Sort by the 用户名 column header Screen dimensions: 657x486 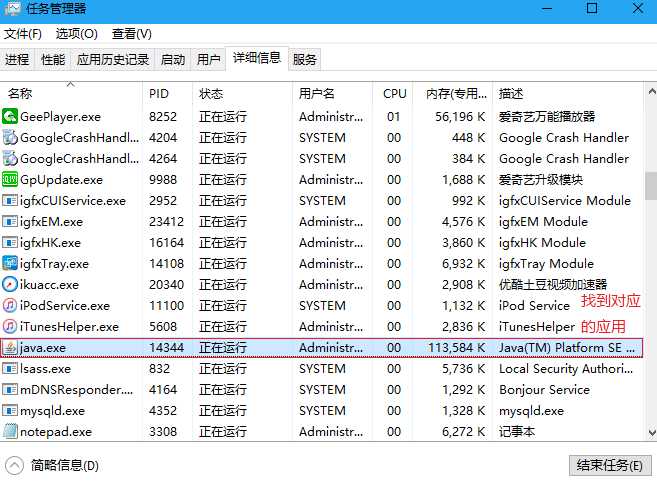click(x=332, y=93)
